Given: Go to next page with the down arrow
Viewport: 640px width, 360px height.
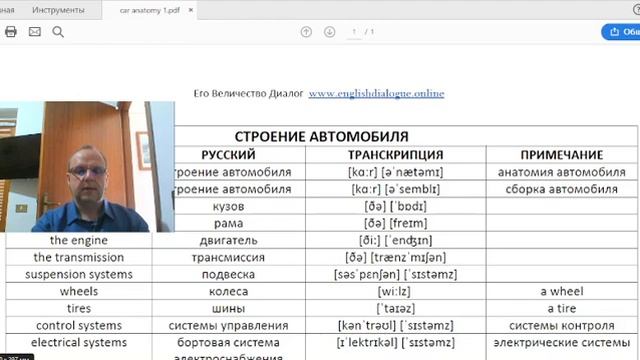Looking at the screenshot, I should pos(329,32).
